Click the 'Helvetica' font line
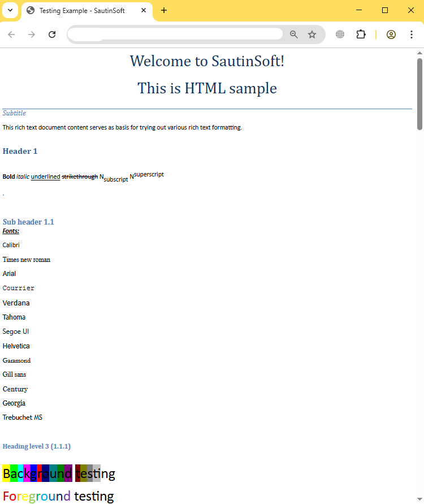This screenshot has width=424, height=504. (x=16, y=346)
